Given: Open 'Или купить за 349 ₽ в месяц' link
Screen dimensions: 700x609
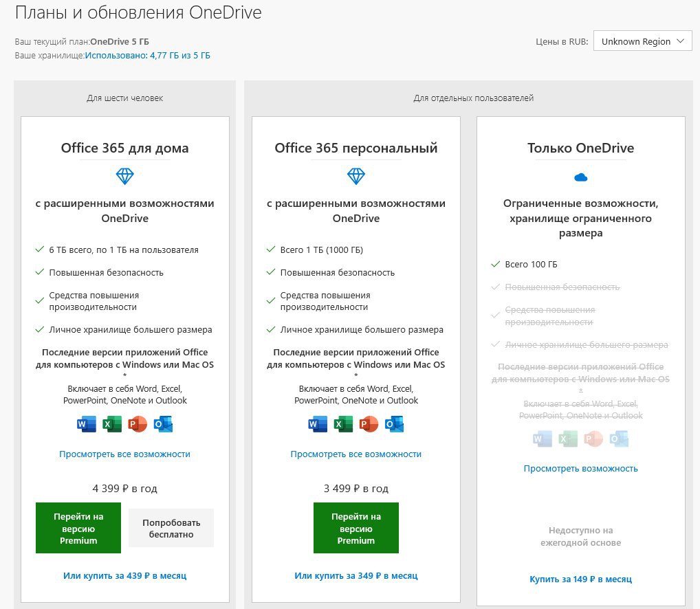Looking at the screenshot, I should coord(356,575).
